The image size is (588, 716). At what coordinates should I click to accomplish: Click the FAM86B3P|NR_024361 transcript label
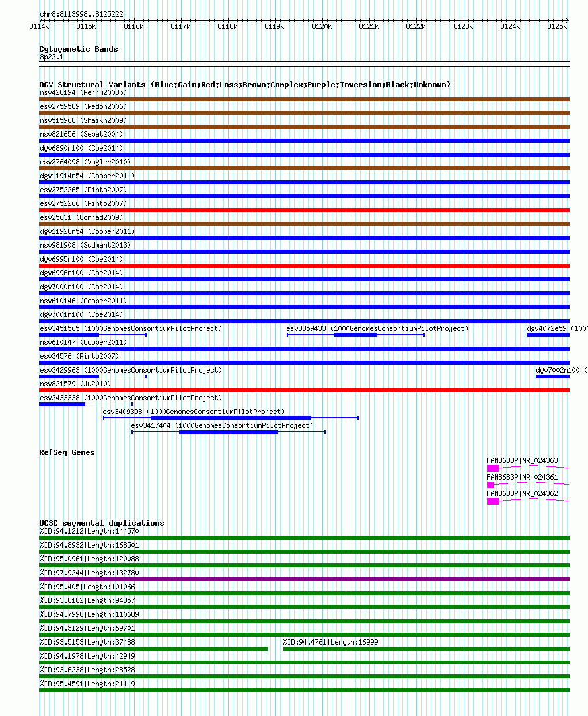[522, 477]
